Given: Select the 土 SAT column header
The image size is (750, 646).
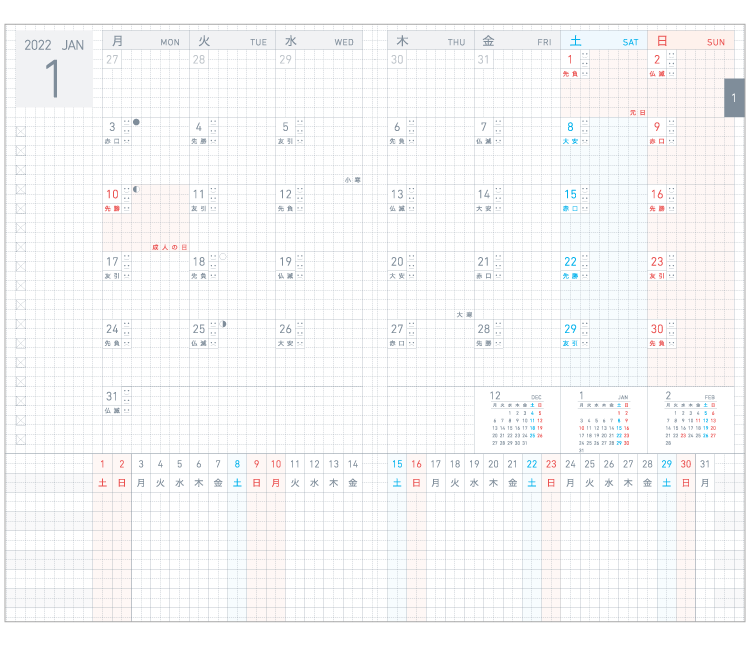Looking at the screenshot, I should point(603,41).
